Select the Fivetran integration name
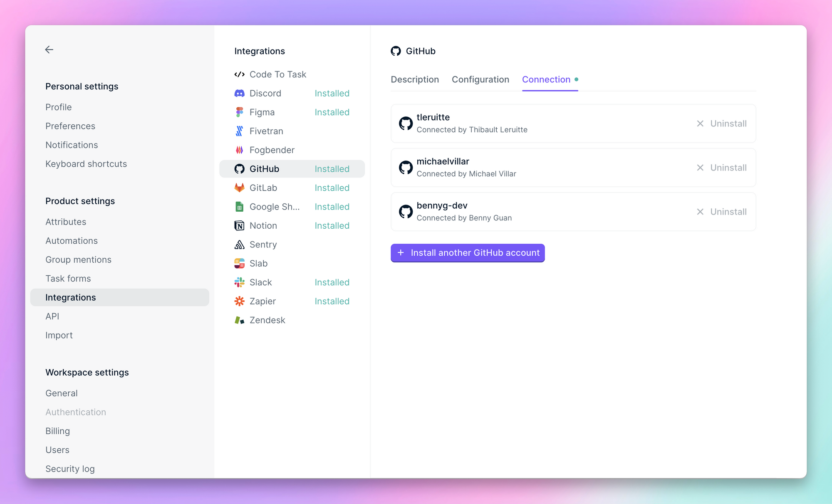Screen dimensions: 832x504 (266, 131)
